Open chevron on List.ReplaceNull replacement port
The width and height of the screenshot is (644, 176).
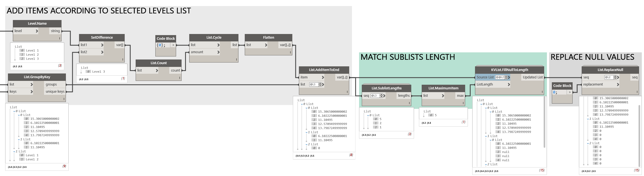pyautogui.click(x=618, y=84)
